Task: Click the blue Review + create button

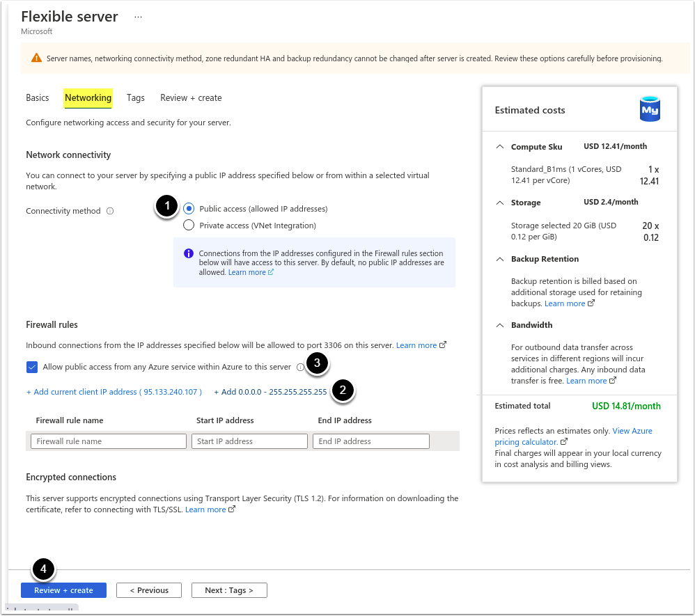Action: coord(63,590)
